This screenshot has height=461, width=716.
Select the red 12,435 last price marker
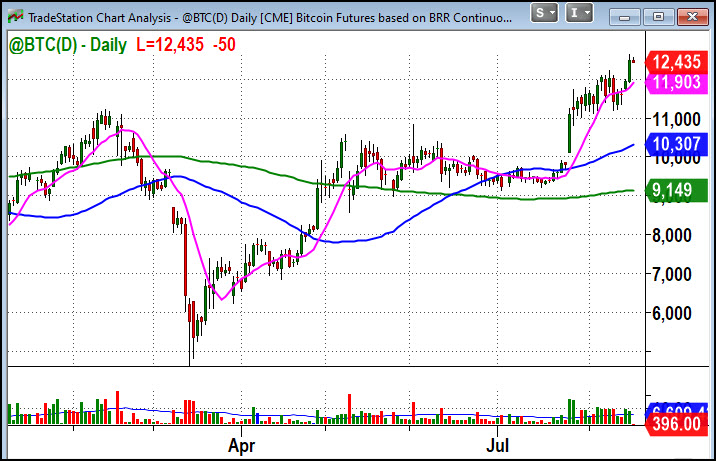tap(676, 62)
